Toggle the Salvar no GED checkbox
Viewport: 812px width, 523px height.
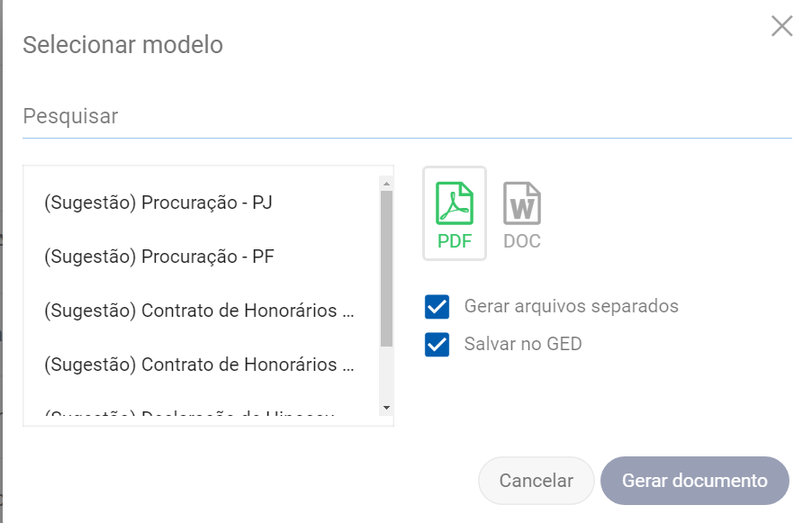coord(438,344)
